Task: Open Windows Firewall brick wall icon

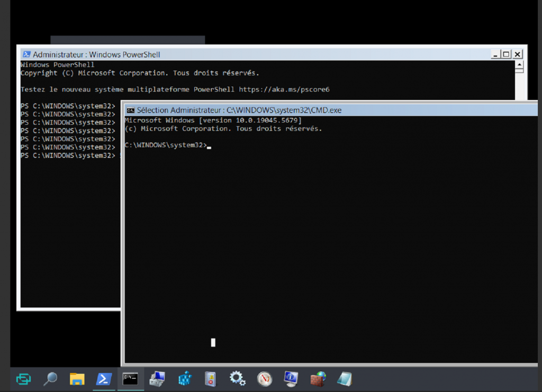Action: [318, 379]
